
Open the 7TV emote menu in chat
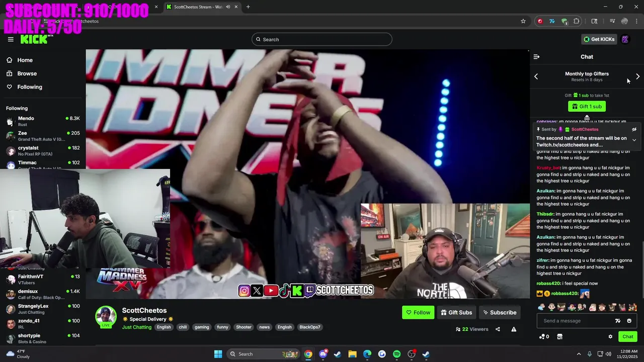point(618,321)
